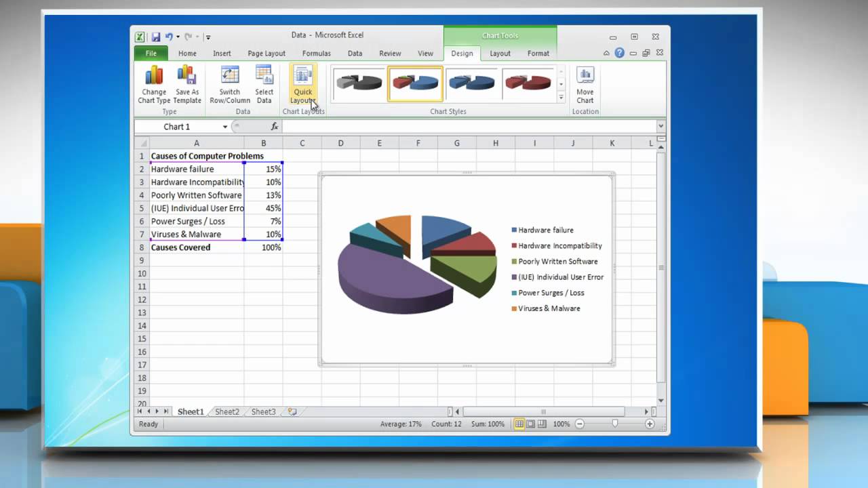The width and height of the screenshot is (868, 488).
Task: Go to previous sheet navigation arrow
Action: [x=149, y=411]
